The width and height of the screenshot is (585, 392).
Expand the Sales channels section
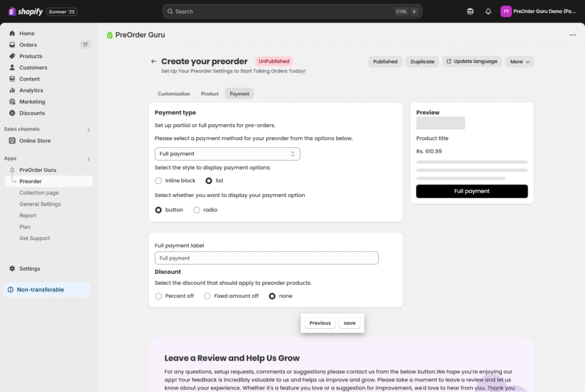click(x=88, y=130)
